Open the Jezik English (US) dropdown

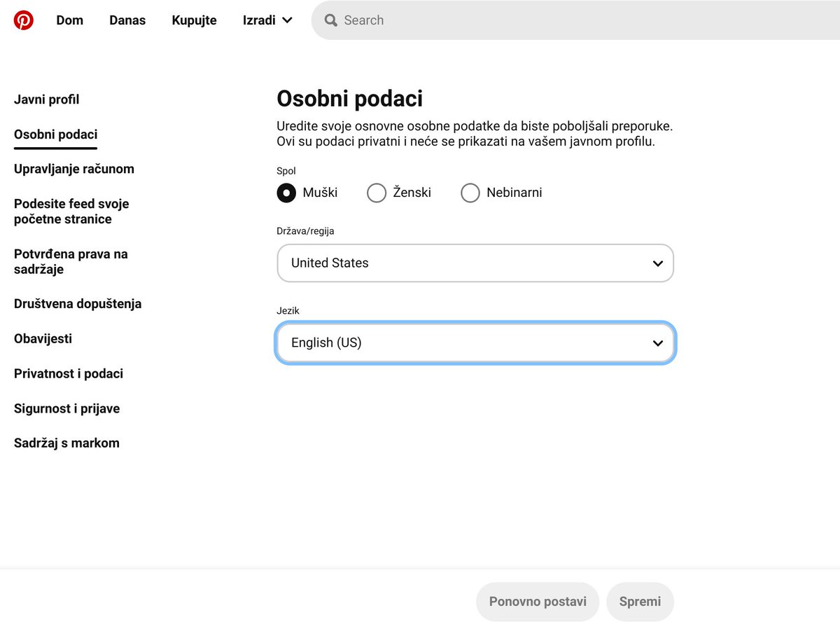475,343
